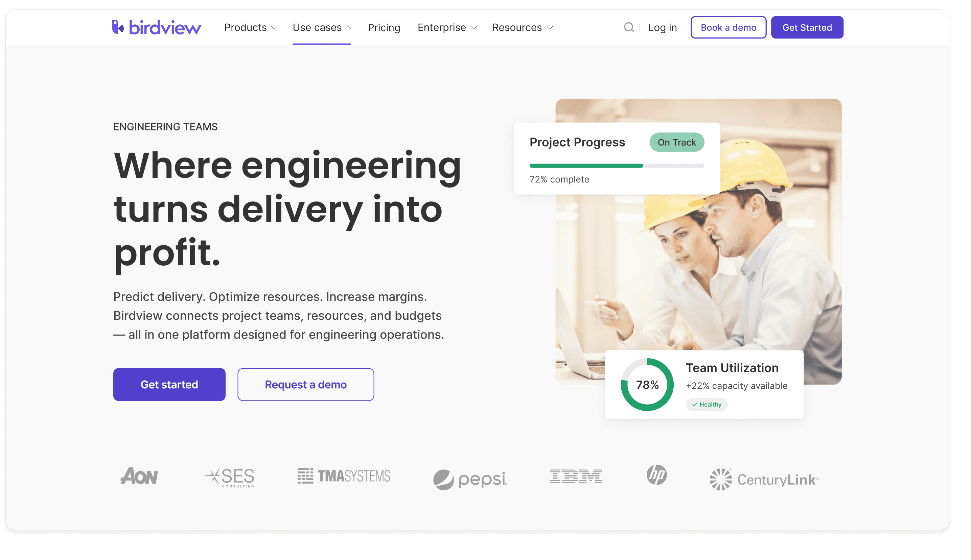The image size is (971, 560).
Task: Click the CenturyLink logo
Action: click(764, 479)
